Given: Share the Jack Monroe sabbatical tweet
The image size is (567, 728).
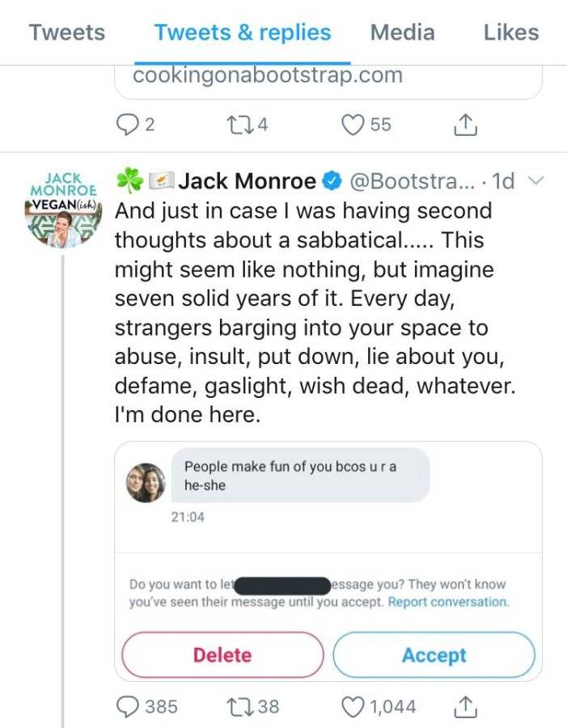Looking at the screenshot, I should click(x=465, y=705).
